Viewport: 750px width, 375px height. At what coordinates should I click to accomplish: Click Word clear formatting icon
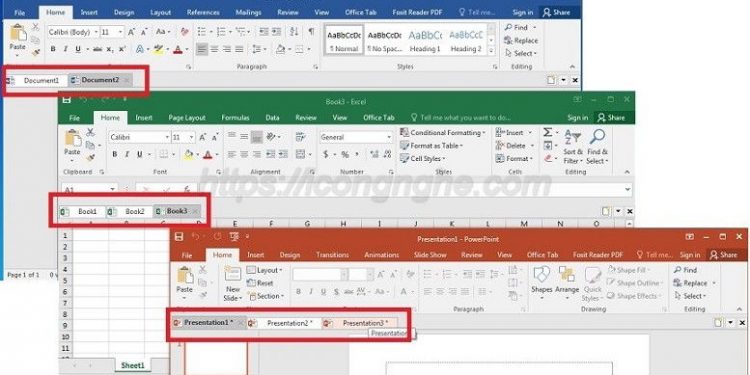[x=185, y=32]
